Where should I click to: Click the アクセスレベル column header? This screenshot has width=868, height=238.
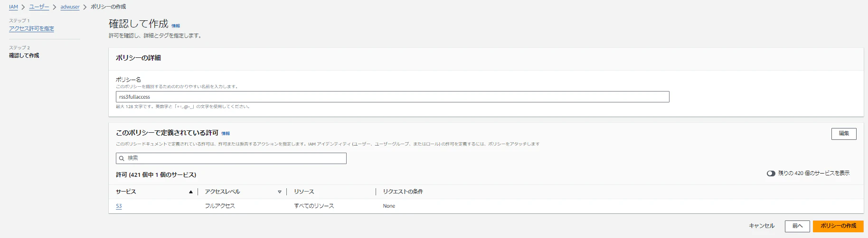[x=222, y=192]
